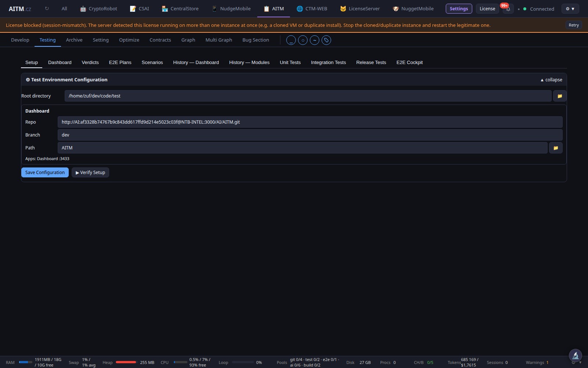Click the tag circle icon in toolbar
This screenshot has width=588, height=368.
[326, 40]
